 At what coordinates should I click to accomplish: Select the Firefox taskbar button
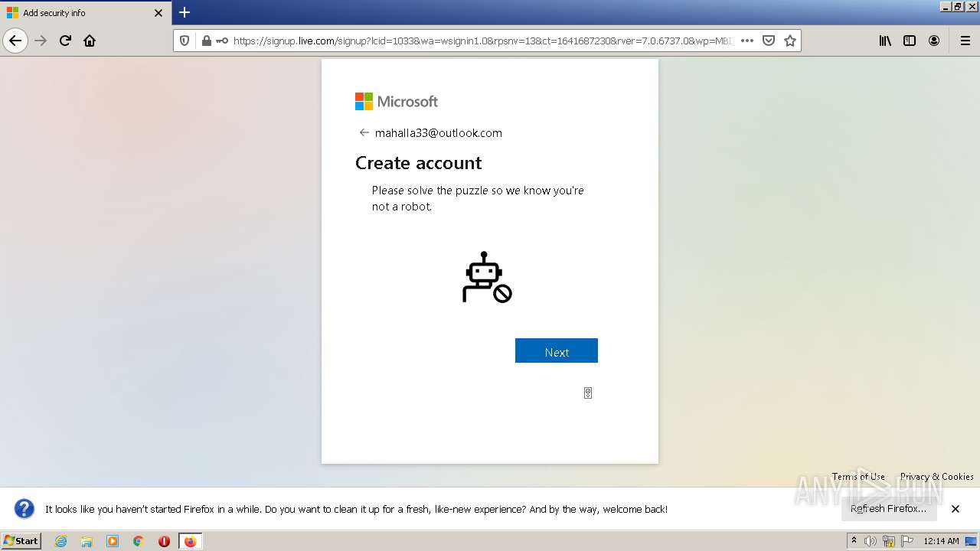point(190,541)
